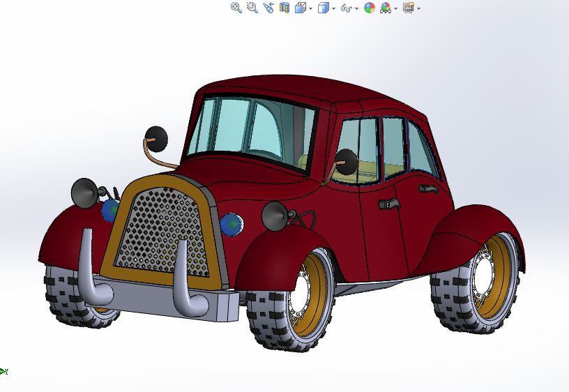Toggle the Section View tool
Screen dimensions: 569x392
(284, 8)
